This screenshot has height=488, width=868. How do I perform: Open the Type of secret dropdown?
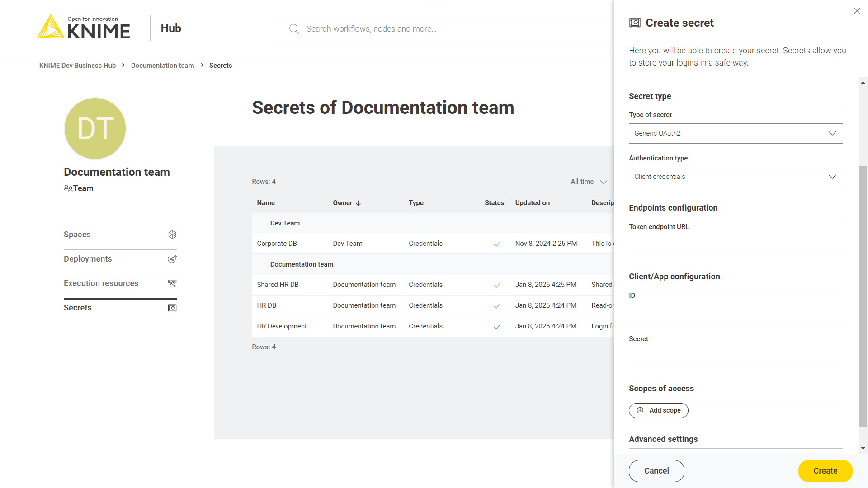736,133
